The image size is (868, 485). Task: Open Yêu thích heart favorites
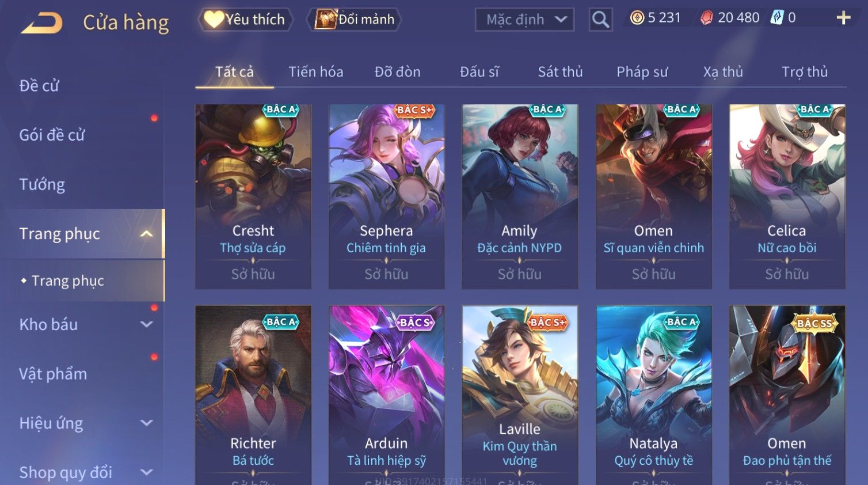[245, 20]
